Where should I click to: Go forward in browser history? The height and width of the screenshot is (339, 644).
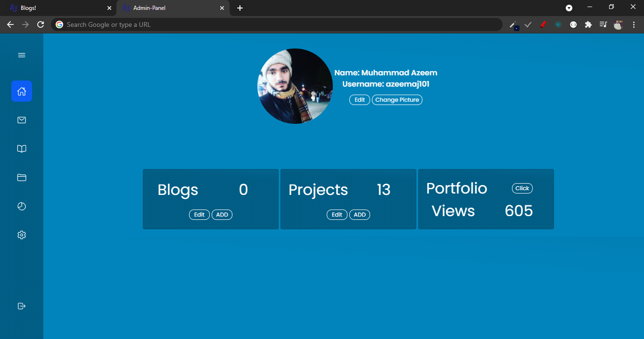tap(25, 24)
